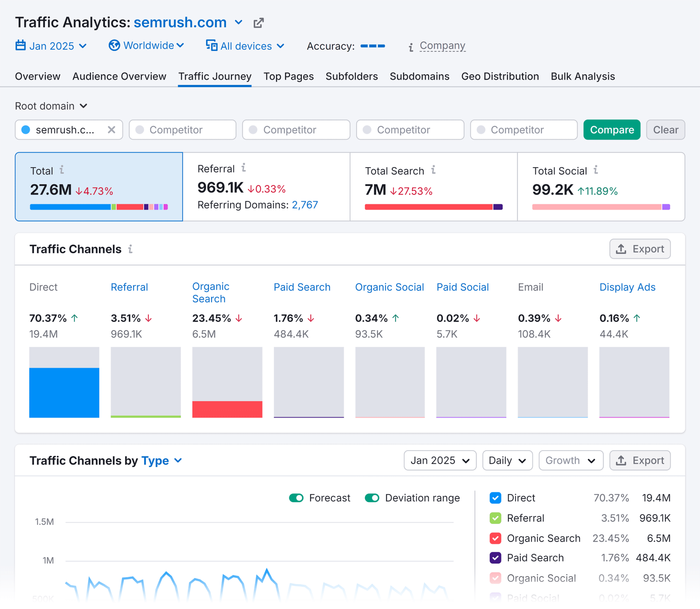Expand the Root domain dropdown
The width and height of the screenshot is (700, 609).
tap(51, 106)
